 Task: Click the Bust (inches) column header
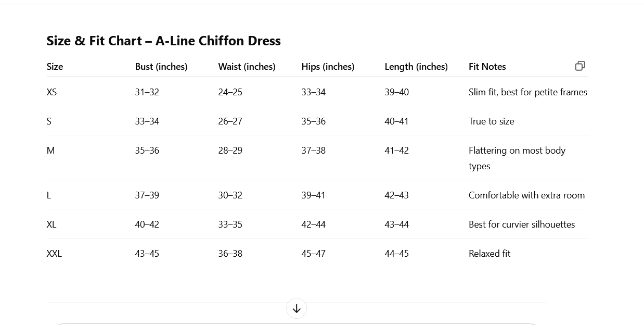point(161,67)
